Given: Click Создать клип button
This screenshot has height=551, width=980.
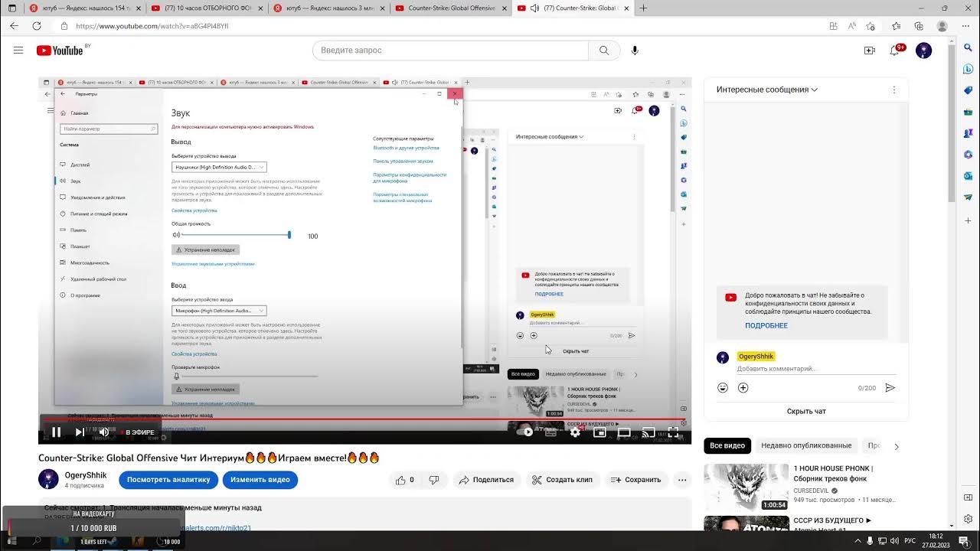Looking at the screenshot, I should point(562,480).
